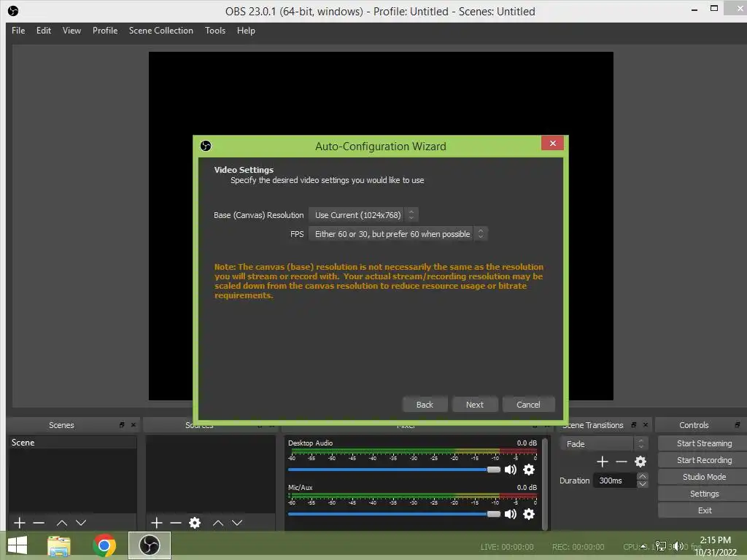This screenshot has width=747, height=560.
Task: Open the View menu
Action: (x=72, y=31)
